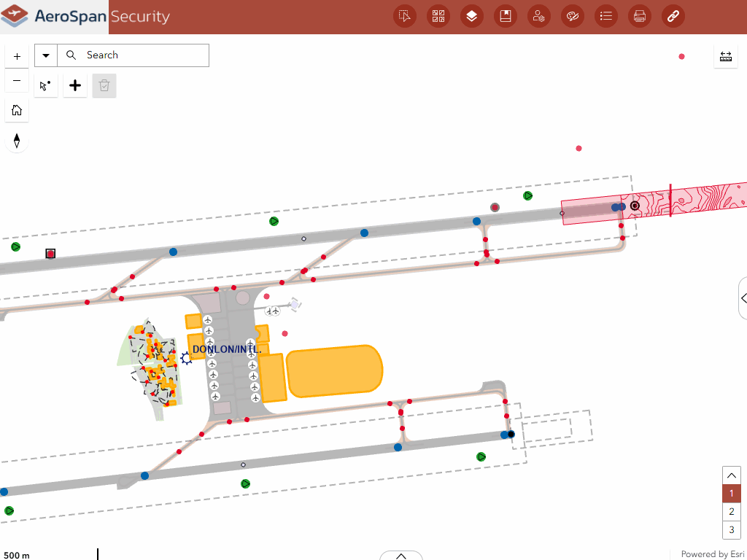Open the Draw palette widget
The width and height of the screenshot is (747, 560).
point(573,16)
